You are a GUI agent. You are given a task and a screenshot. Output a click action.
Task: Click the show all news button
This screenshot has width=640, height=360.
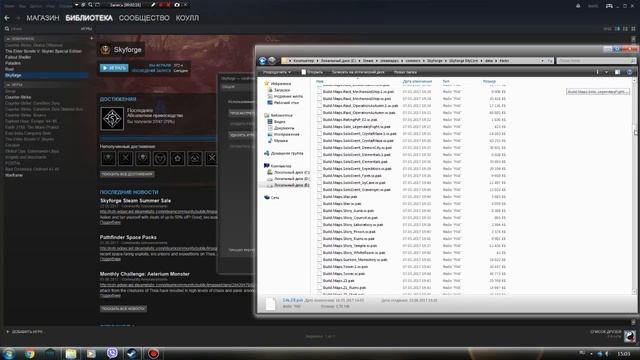tap(123, 309)
